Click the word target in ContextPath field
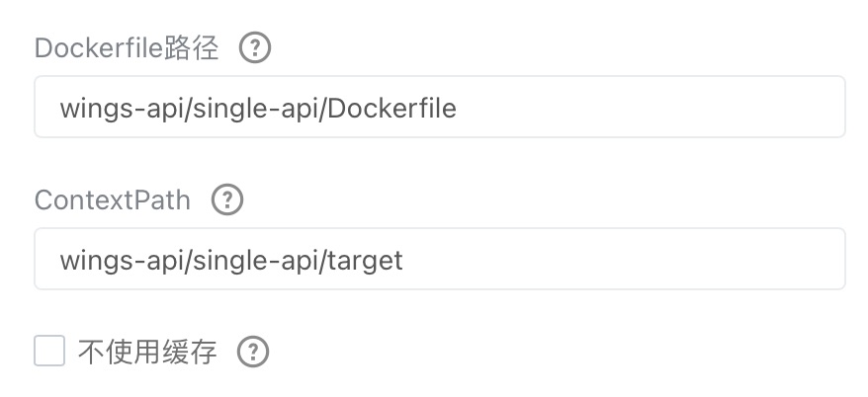 pyautogui.click(x=366, y=261)
